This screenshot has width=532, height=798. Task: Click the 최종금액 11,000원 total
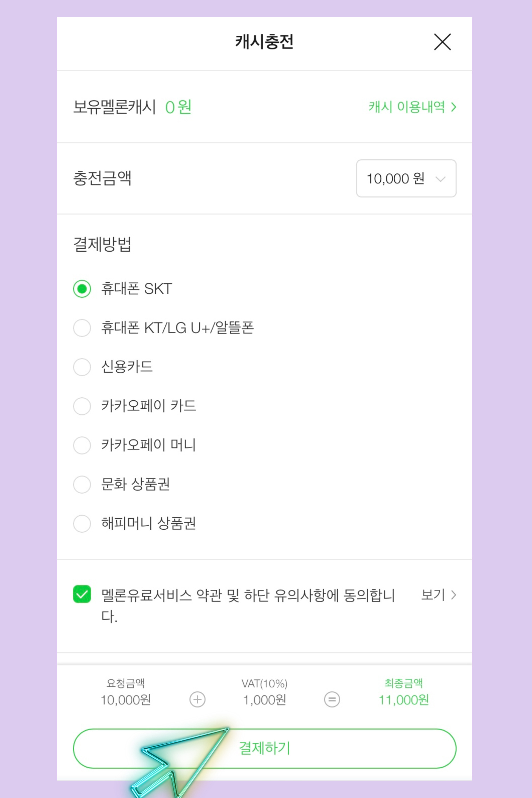(x=403, y=700)
